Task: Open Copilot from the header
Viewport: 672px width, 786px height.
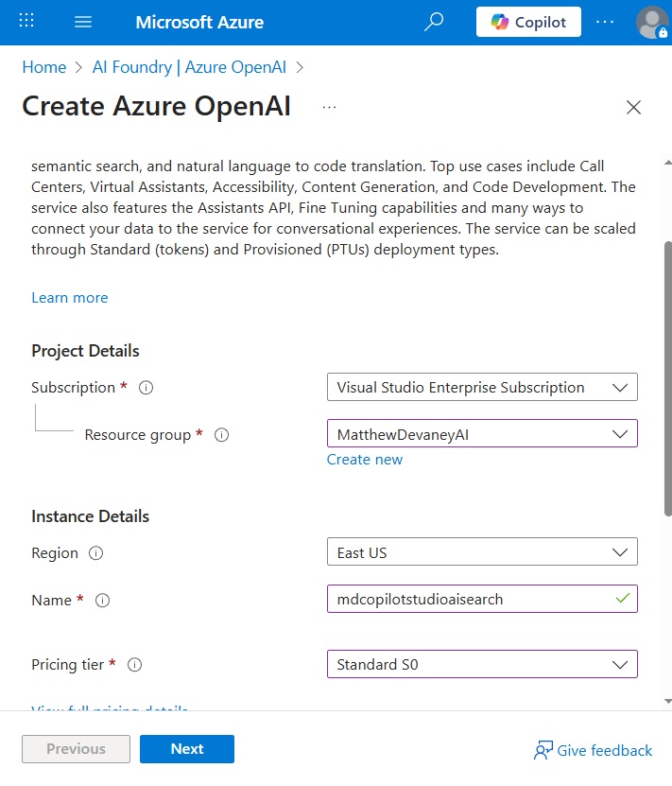Action: [528, 22]
